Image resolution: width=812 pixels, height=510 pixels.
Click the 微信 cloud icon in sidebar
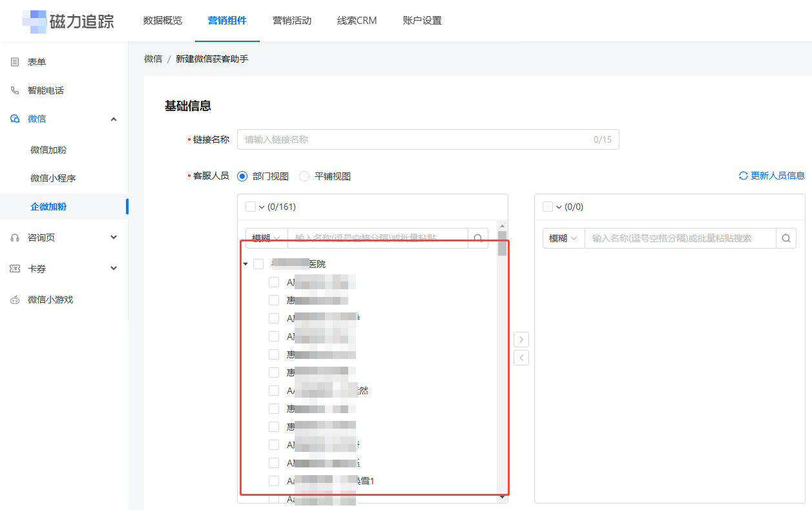(14, 119)
